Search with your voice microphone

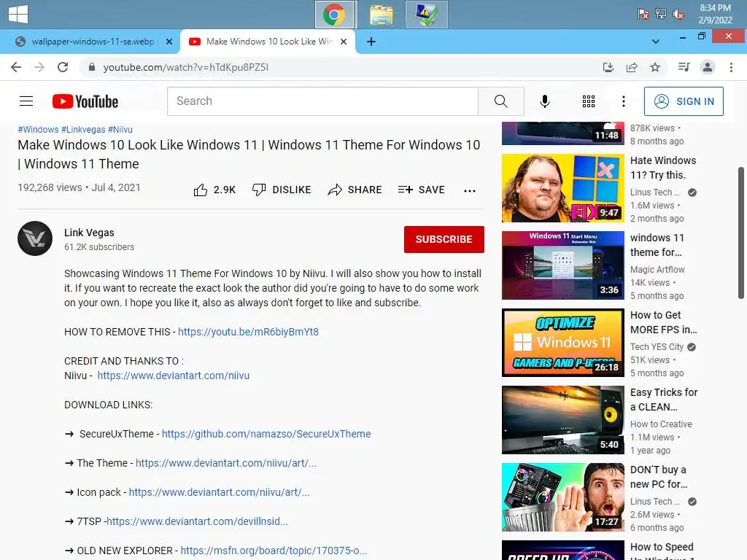(544, 101)
